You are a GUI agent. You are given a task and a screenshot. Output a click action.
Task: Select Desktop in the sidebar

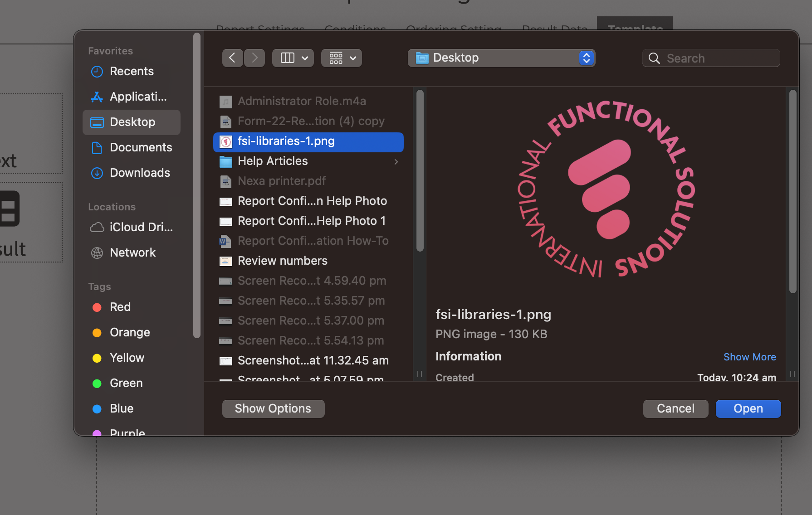click(x=132, y=122)
